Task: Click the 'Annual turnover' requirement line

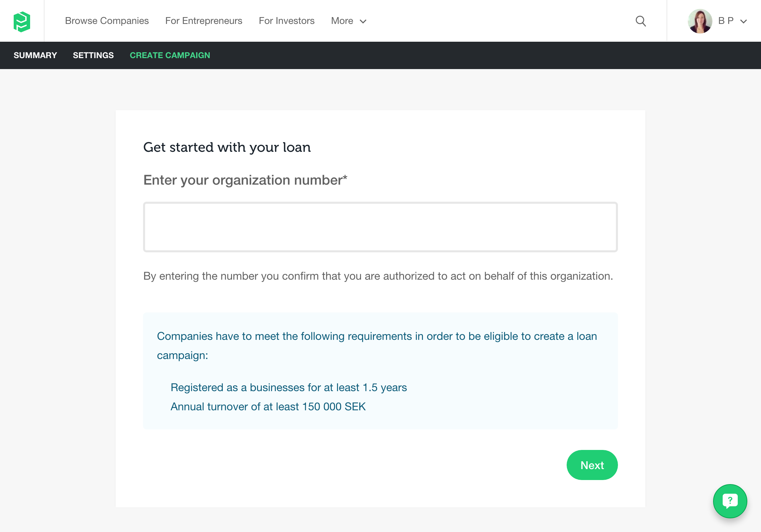Action: [268, 407]
